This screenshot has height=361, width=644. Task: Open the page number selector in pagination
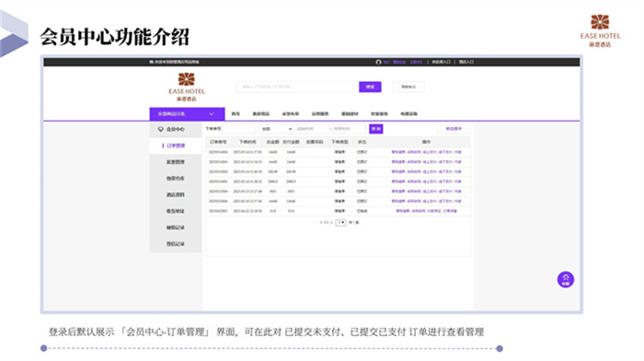point(340,223)
